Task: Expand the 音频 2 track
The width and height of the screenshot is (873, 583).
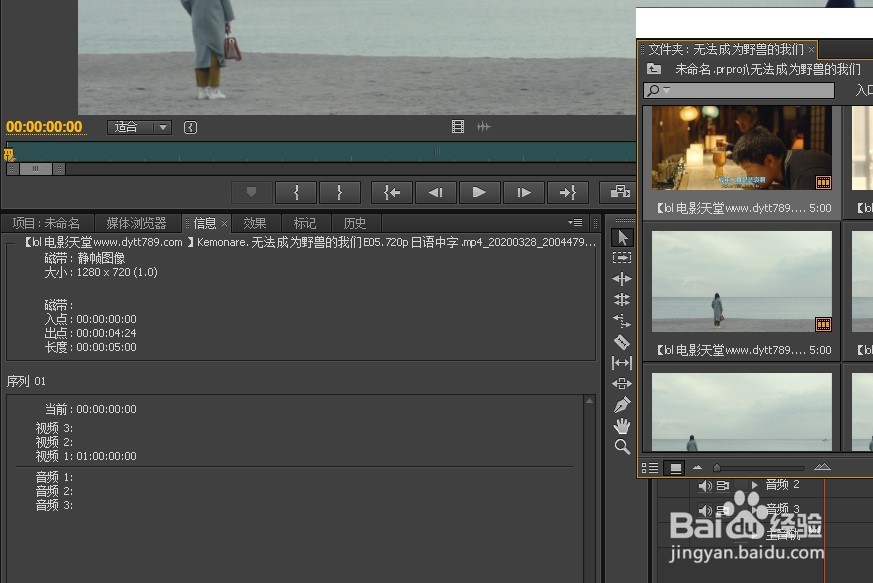Action: click(754, 485)
